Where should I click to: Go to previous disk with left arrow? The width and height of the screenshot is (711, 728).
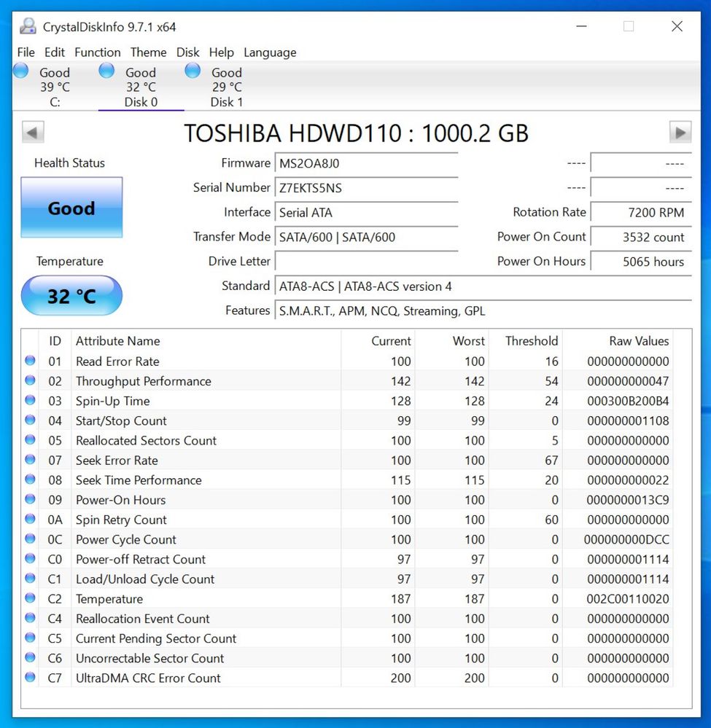[33, 133]
